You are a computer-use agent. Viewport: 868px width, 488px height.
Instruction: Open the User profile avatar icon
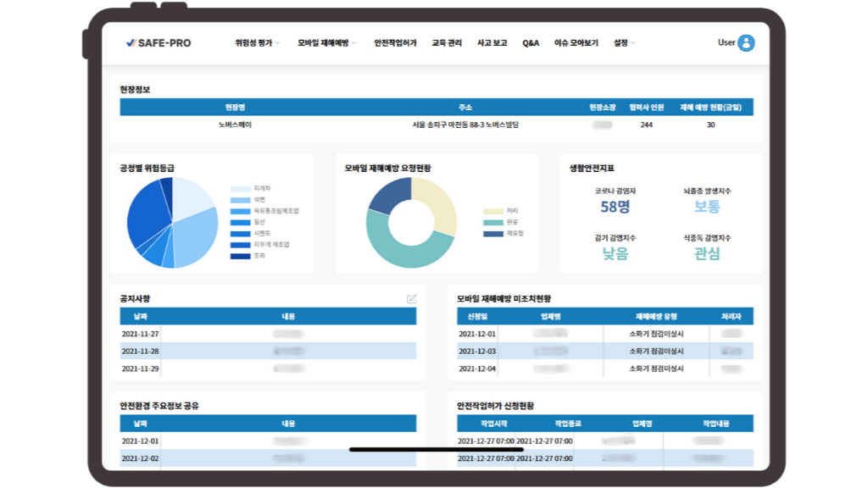tap(746, 43)
